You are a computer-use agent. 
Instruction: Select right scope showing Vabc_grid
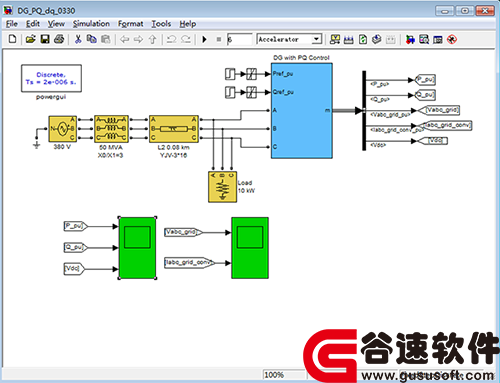tap(250, 248)
